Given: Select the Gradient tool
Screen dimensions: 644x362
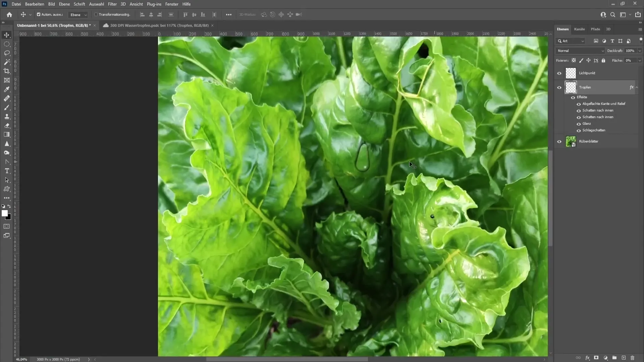Looking at the screenshot, I should [7, 134].
